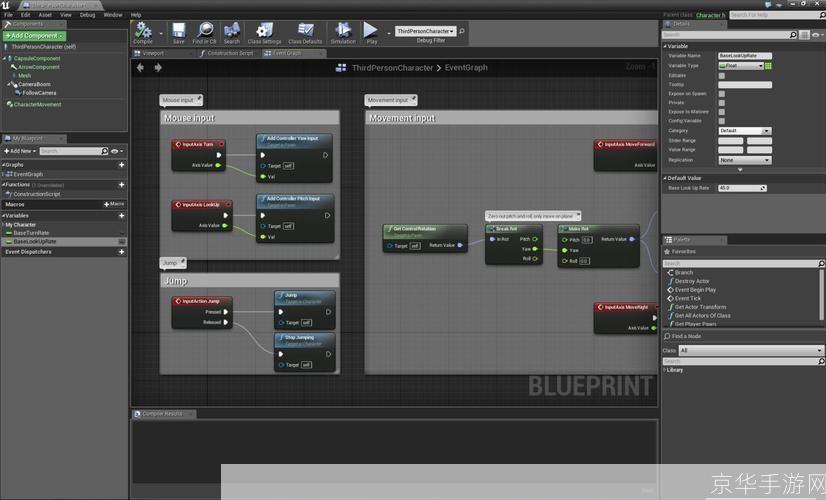Click the Unreal Engine logo icon
826x500 pixels.
6,5
